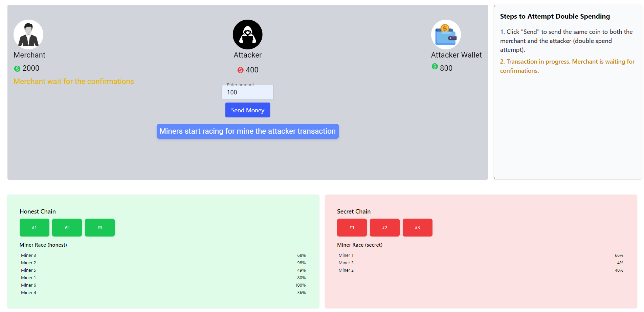
Task: Click step 2 transaction in progress text
Action: [567, 66]
